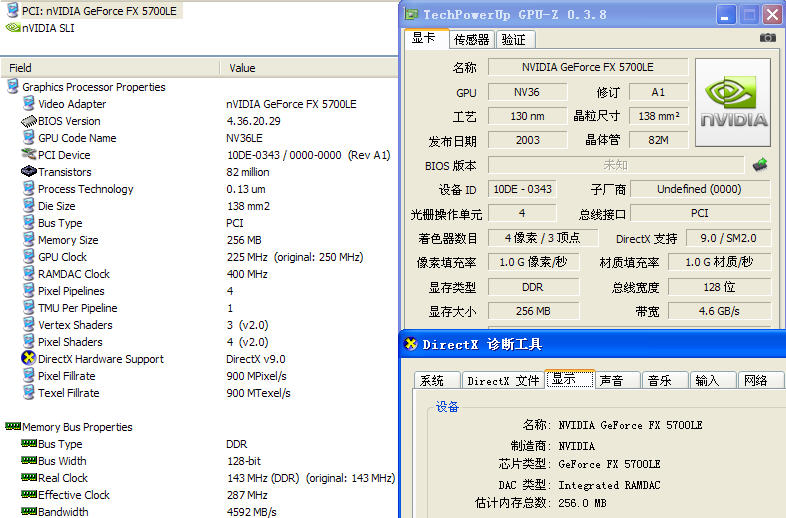
Task: Click the Graphics Processor Properties group icon
Action: click(x=13, y=86)
